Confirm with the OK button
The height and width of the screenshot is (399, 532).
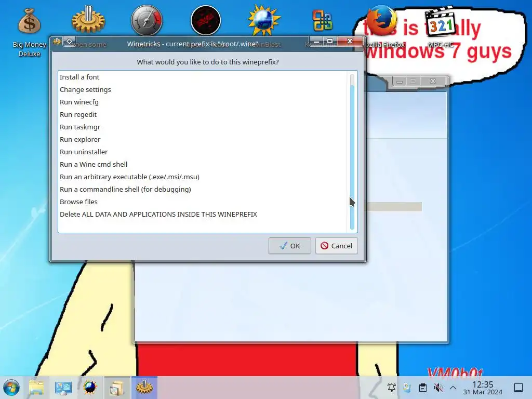point(290,246)
